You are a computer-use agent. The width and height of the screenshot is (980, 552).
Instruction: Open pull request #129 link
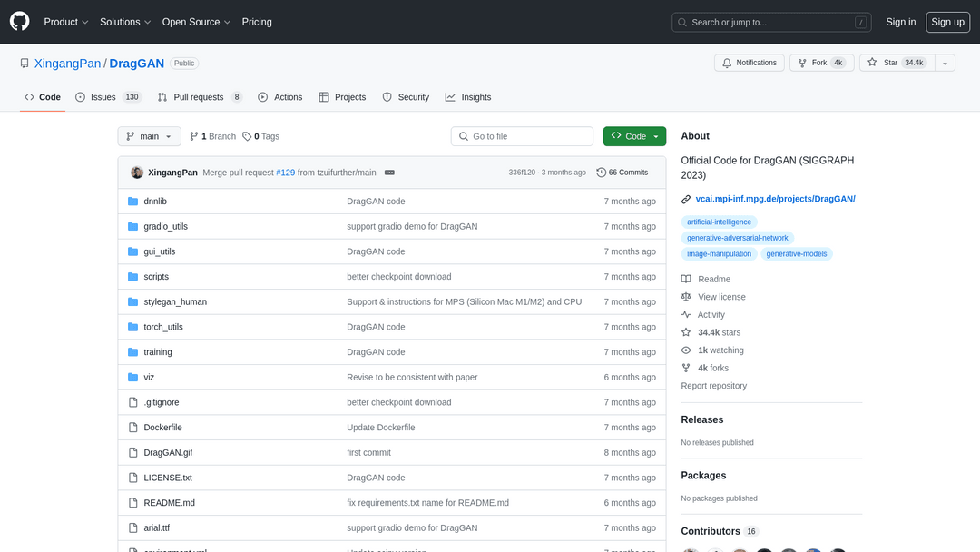point(286,172)
